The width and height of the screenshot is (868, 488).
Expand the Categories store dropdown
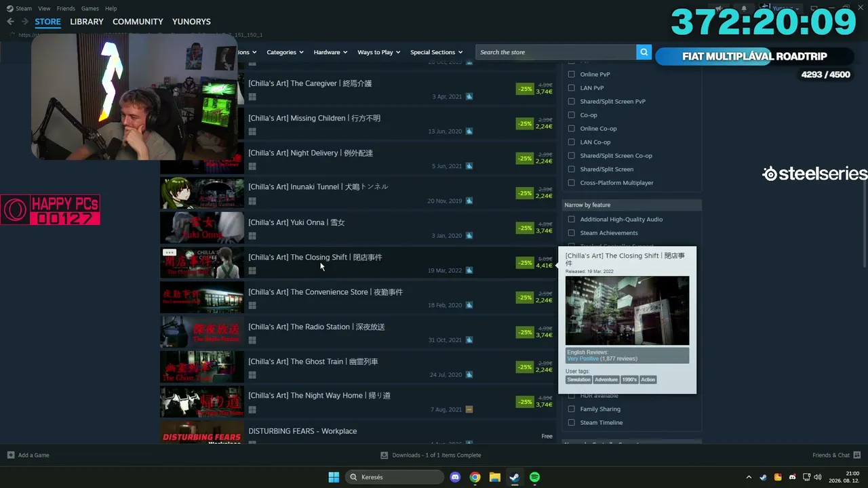click(x=285, y=52)
